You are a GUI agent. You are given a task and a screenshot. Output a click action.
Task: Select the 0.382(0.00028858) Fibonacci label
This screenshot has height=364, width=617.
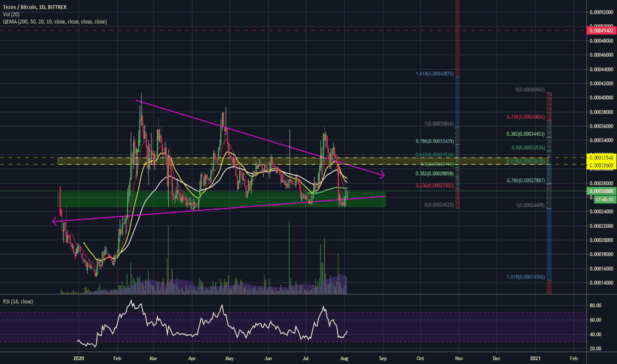point(434,173)
